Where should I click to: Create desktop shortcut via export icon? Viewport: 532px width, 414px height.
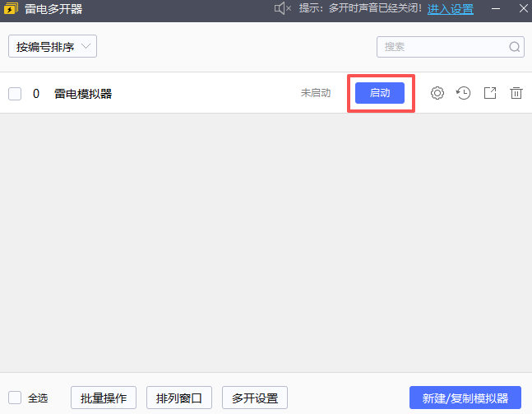[490, 93]
